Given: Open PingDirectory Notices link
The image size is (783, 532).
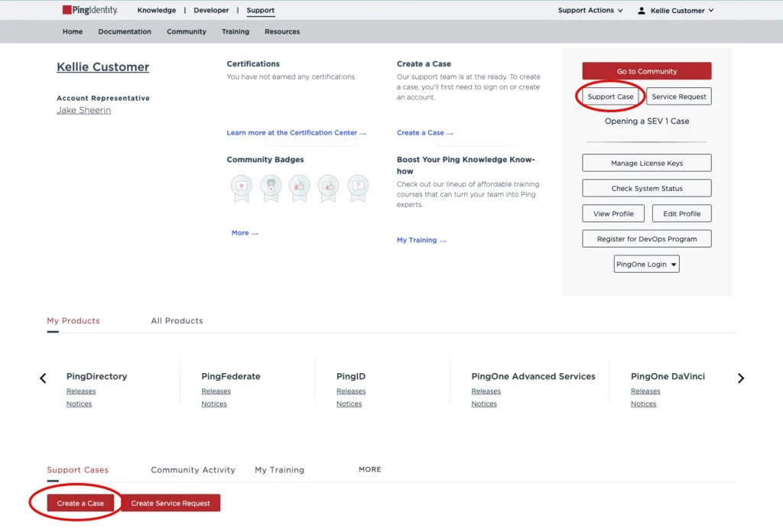Looking at the screenshot, I should tap(79, 404).
